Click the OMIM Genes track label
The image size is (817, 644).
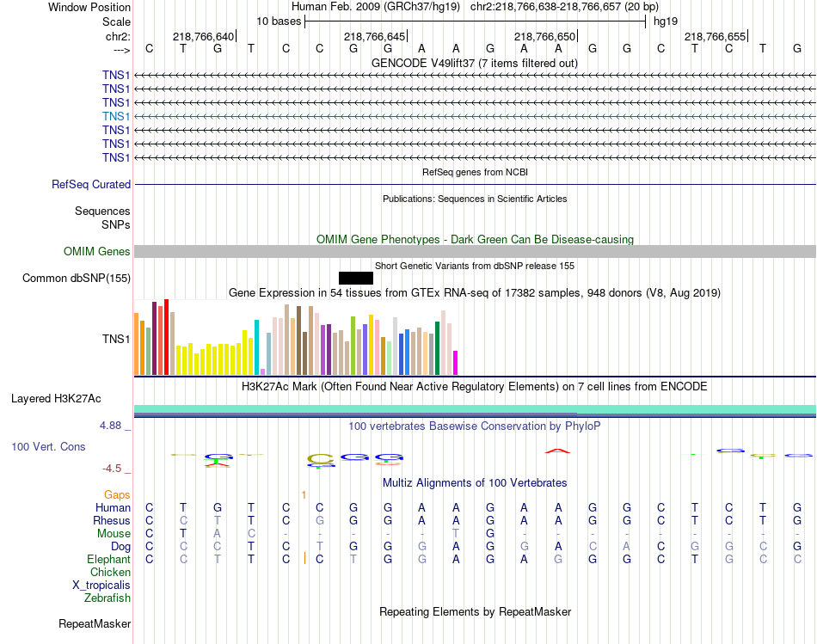[x=97, y=251]
